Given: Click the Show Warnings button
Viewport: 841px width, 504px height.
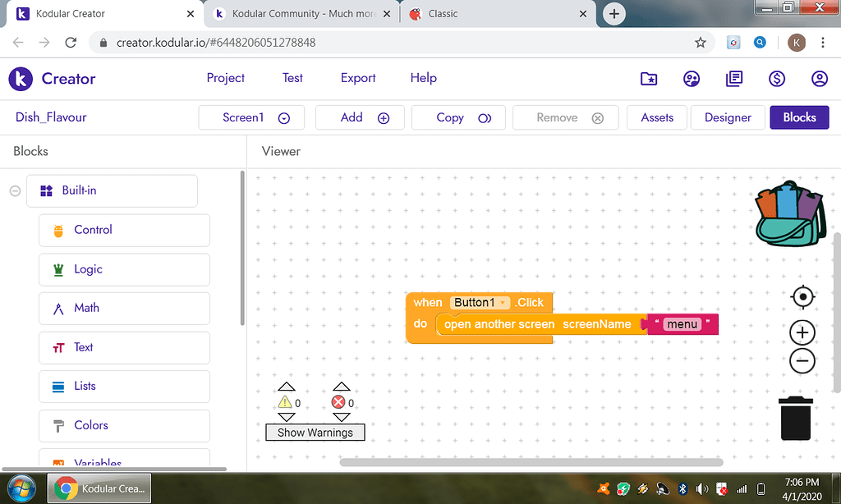Looking at the screenshot, I should pos(315,432).
